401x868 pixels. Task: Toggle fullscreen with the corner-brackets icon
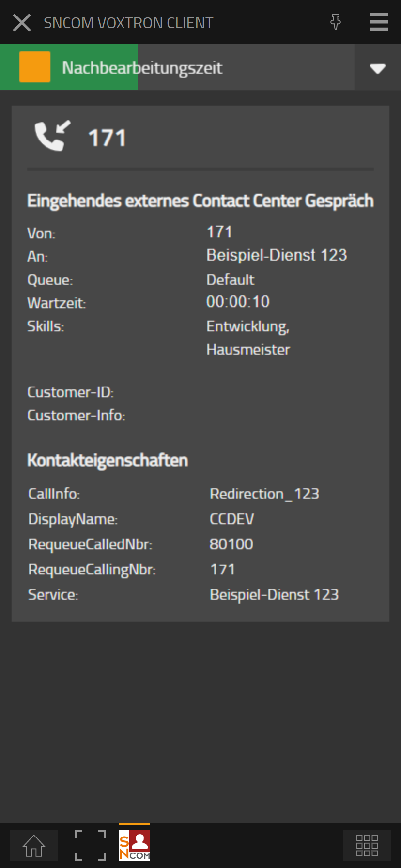click(x=90, y=846)
